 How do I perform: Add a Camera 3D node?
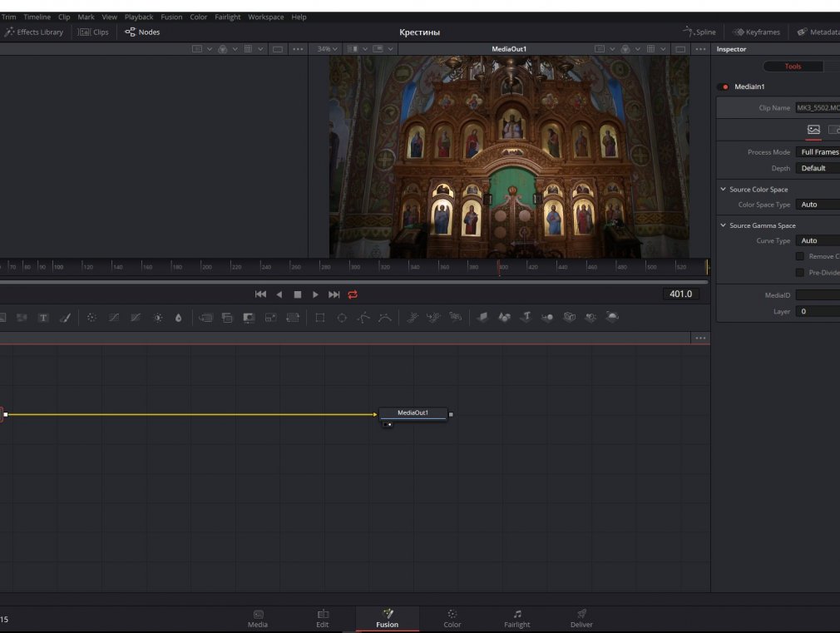[x=569, y=317]
